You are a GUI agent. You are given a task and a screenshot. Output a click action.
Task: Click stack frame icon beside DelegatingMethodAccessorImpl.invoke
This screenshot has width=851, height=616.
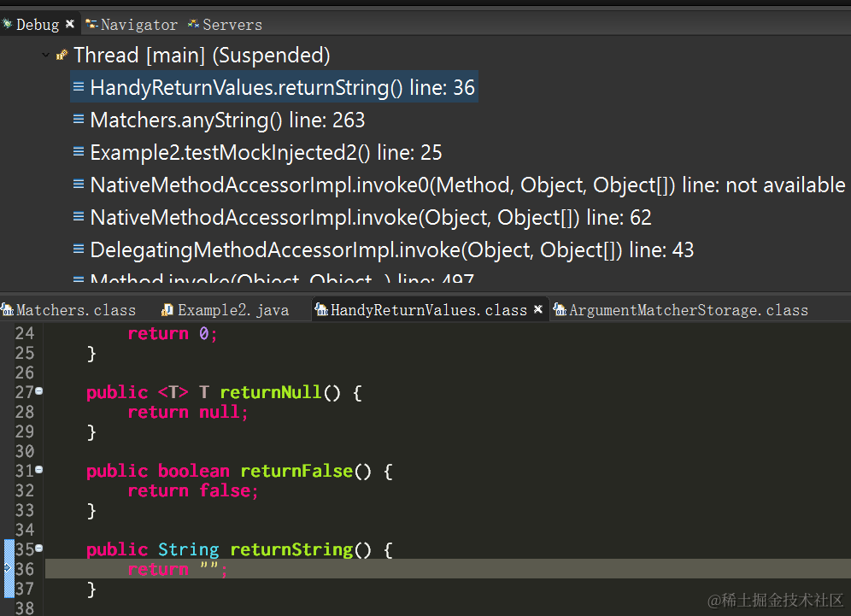click(x=79, y=249)
